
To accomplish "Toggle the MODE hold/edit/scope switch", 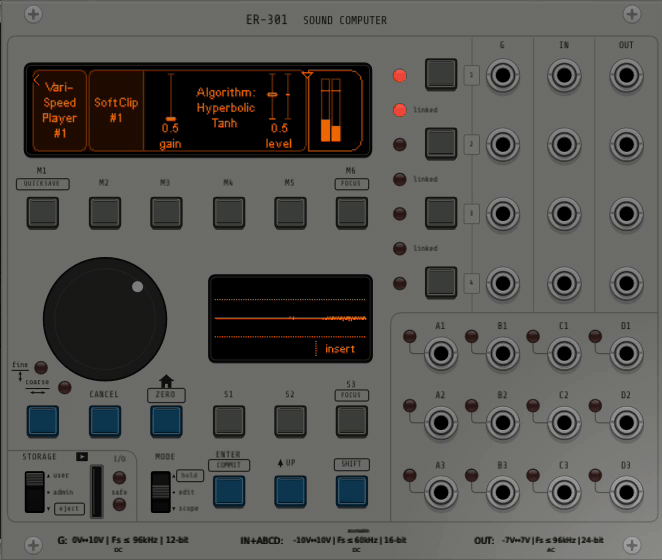I will click(160, 492).
